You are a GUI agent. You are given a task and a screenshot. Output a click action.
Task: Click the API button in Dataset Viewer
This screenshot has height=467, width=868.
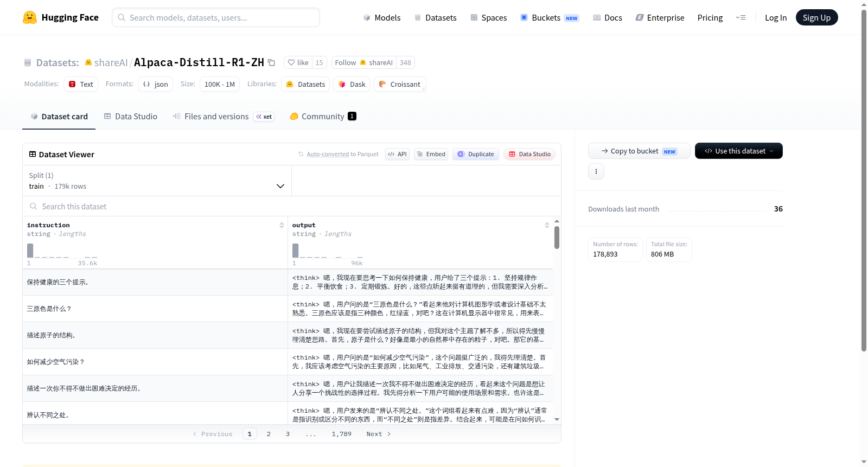coord(397,154)
